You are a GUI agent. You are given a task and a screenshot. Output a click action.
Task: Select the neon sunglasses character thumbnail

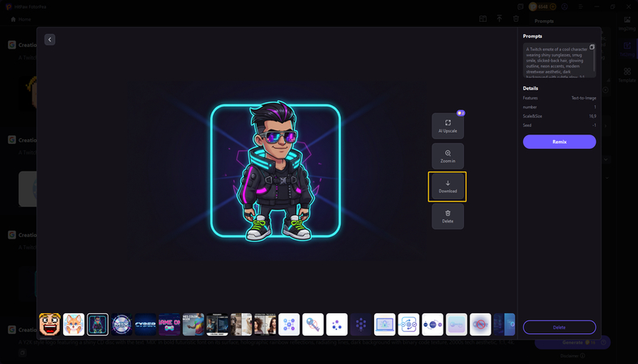98,324
